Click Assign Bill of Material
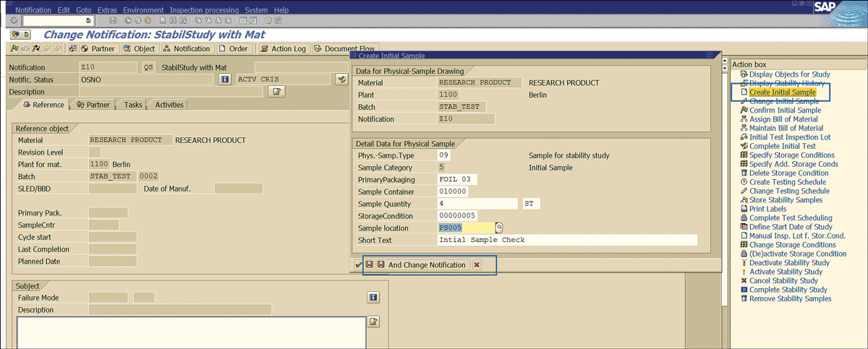 783,119
